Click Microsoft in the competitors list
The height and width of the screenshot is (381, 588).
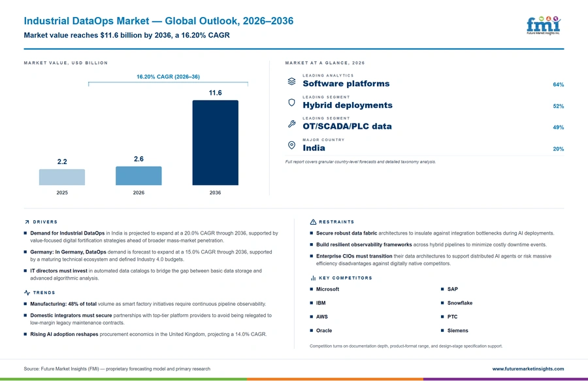pyautogui.click(x=327, y=289)
